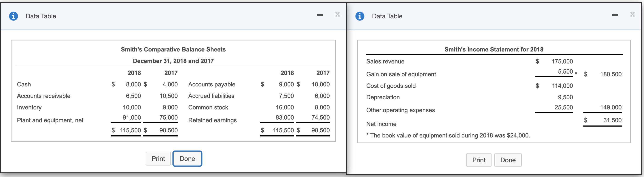Click the footnote about equipment book value $24,000

[448, 135]
